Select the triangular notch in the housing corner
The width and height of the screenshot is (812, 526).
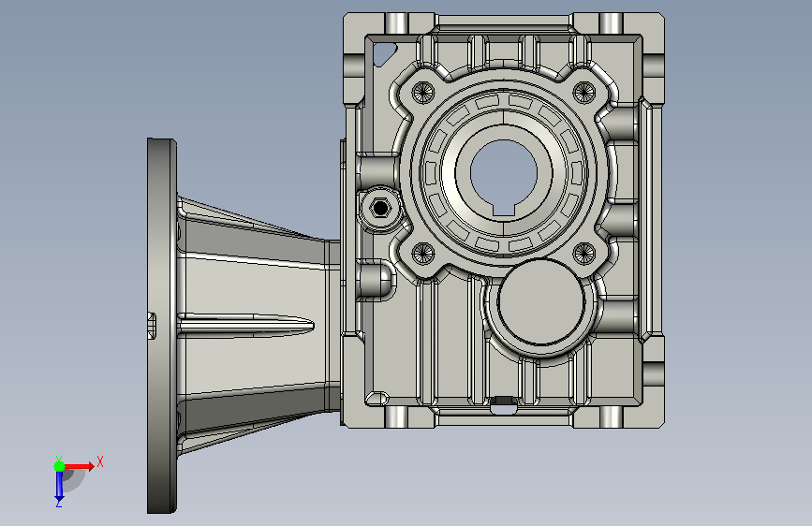click(x=384, y=54)
